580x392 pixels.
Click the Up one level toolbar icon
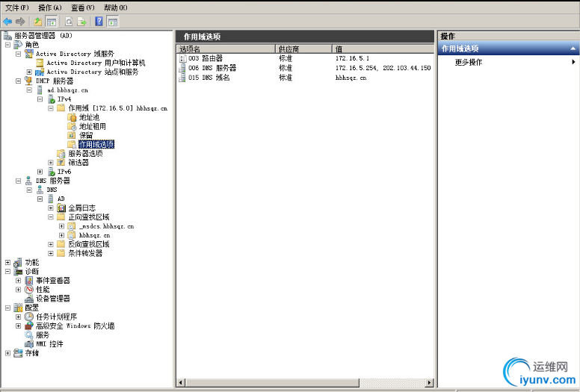click(x=37, y=22)
